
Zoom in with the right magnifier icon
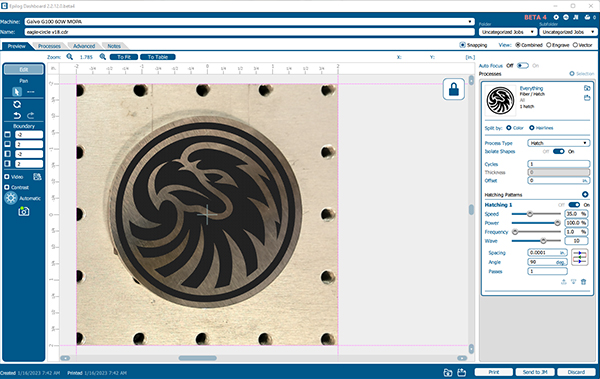103,57
